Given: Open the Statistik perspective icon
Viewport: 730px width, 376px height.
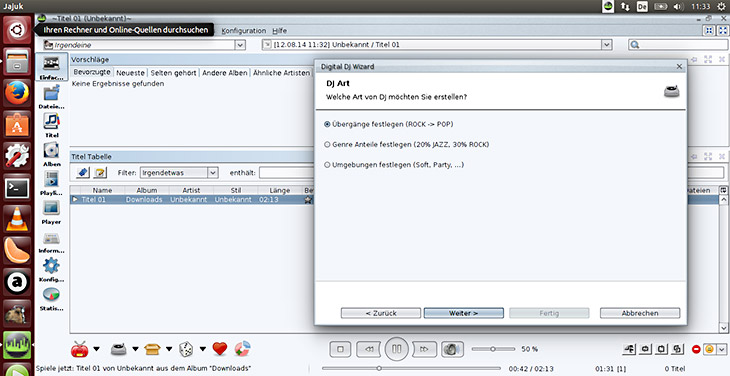Looking at the screenshot, I should click(x=51, y=295).
